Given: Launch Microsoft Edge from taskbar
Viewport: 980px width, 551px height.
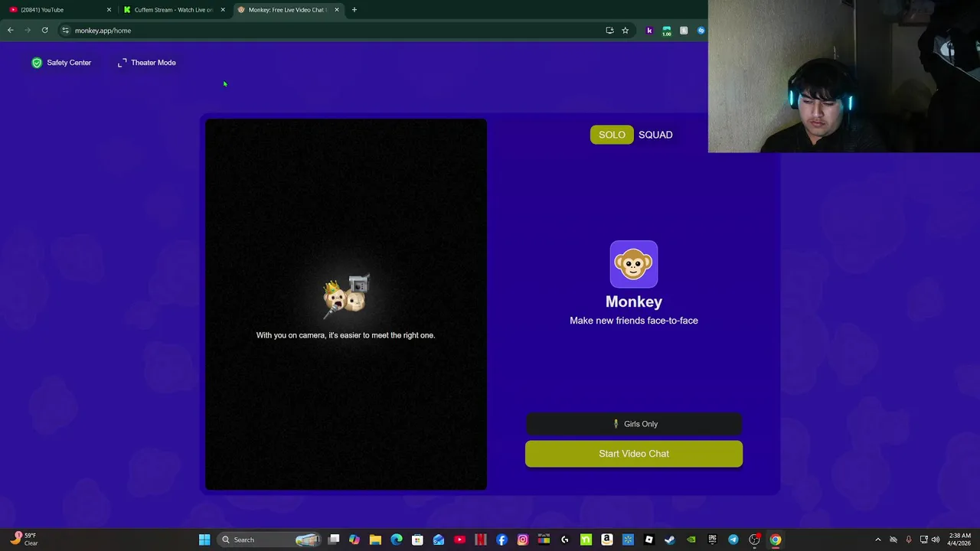Looking at the screenshot, I should tap(397, 540).
